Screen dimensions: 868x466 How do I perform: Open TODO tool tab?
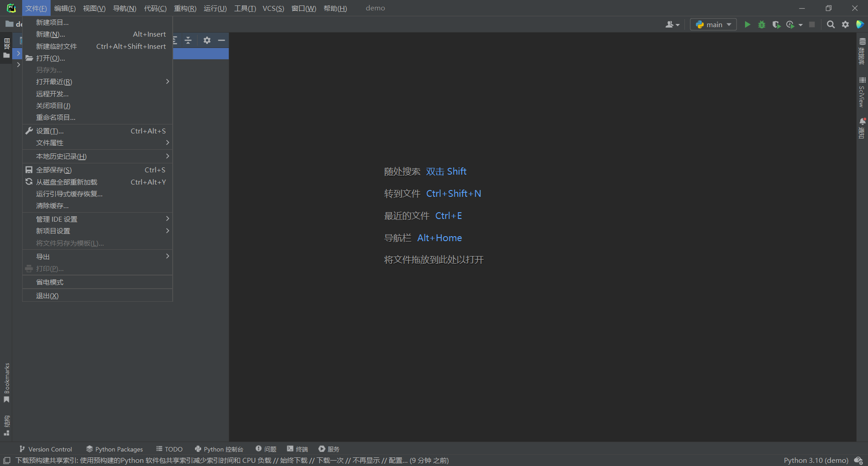click(x=169, y=449)
